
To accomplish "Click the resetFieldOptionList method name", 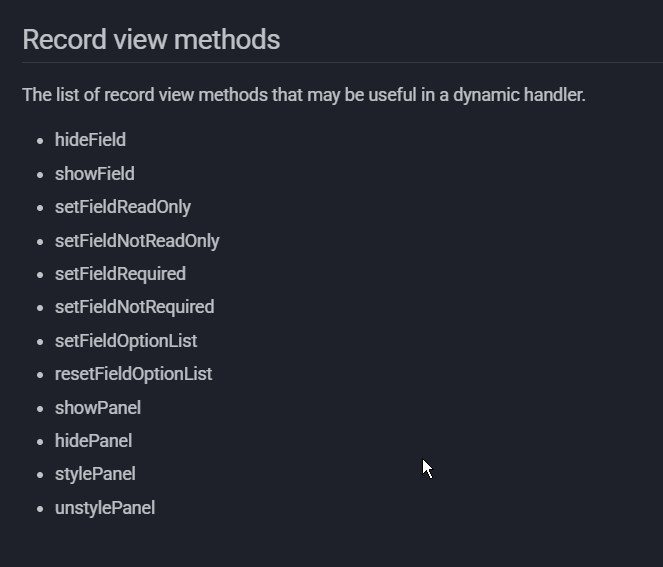I will pyautogui.click(x=133, y=374).
